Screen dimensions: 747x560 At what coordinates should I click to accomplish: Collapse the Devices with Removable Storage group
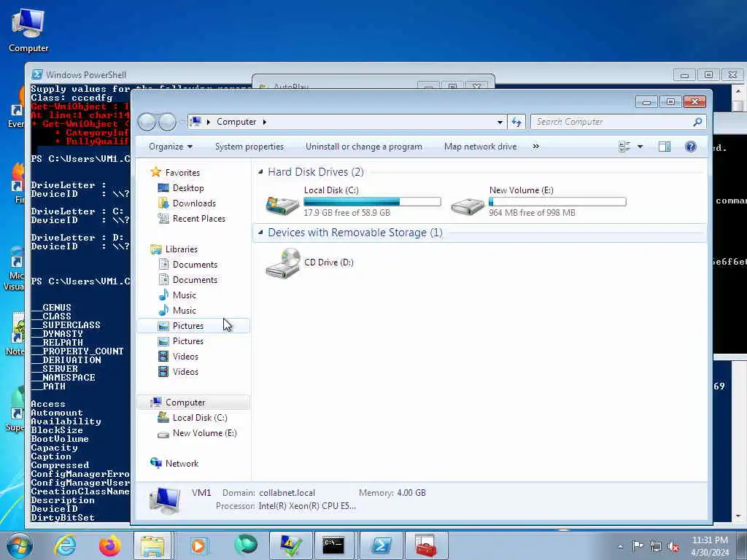tap(260, 233)
